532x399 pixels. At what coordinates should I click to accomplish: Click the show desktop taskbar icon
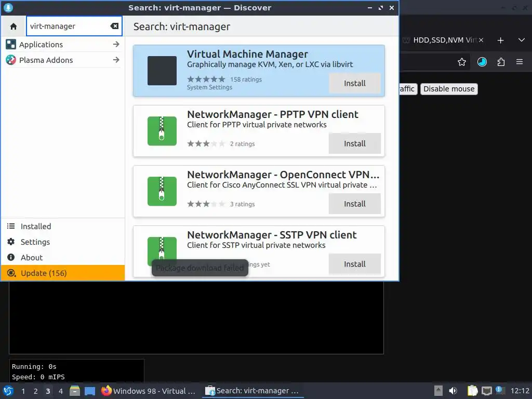click(x=89, y=391)
